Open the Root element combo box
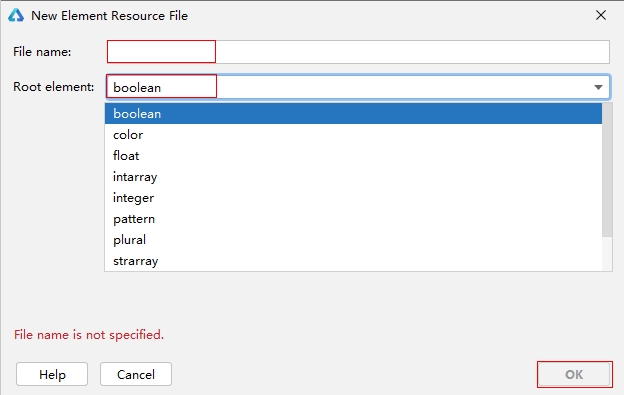This screenshot has width=624, height=395. click(357, 87)
